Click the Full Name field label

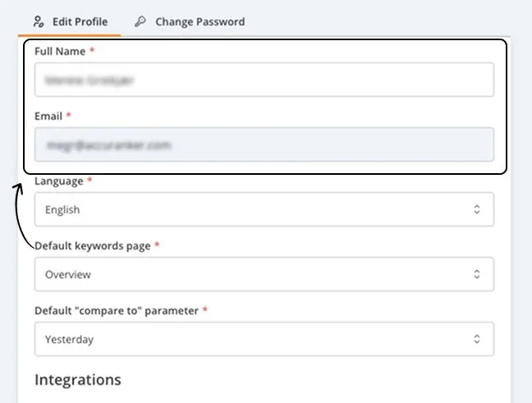click(x=61, y=51)
